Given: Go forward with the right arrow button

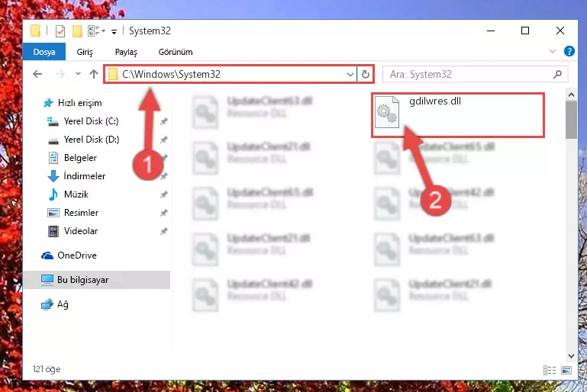Looking at the screenshot, I should (x=60, y=74).
